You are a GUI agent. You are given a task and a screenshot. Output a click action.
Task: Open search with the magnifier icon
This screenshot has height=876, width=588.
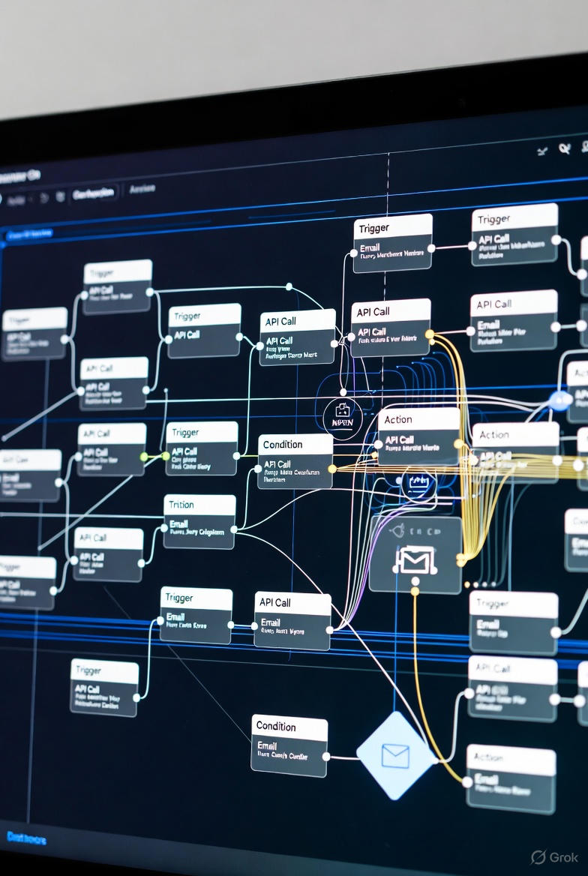tap(564, 148)
